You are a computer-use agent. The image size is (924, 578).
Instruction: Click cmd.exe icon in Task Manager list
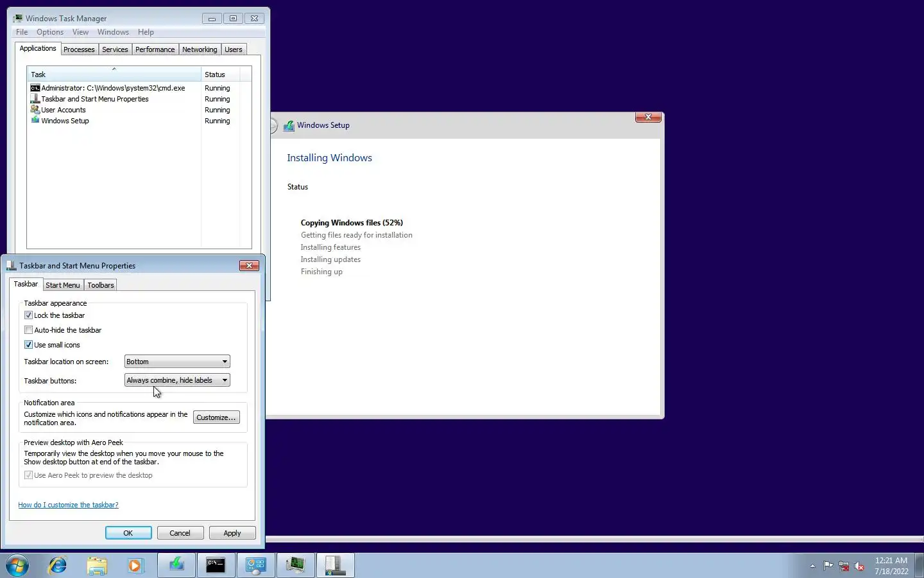(35, 88)
